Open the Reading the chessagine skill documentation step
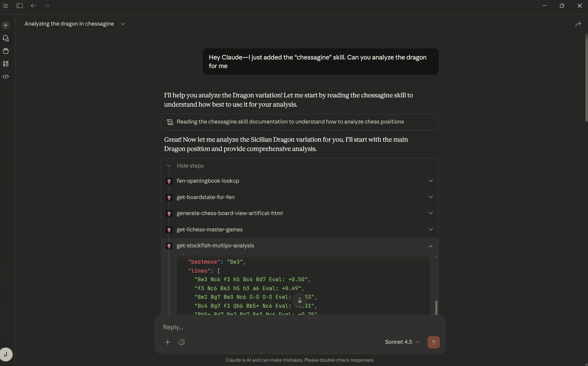Image resolution: width=588 pixels, height=366 pixels. (x=300, y=122)
